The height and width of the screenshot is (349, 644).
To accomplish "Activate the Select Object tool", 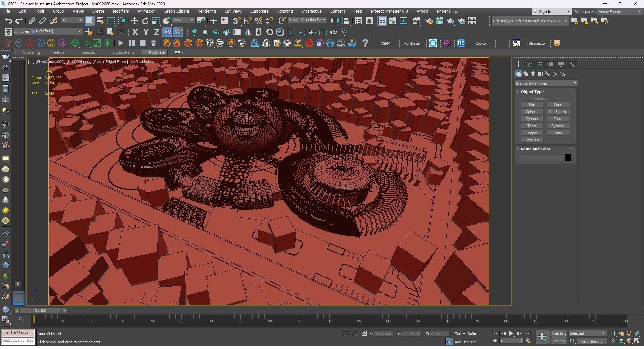I will click(89, 21).
